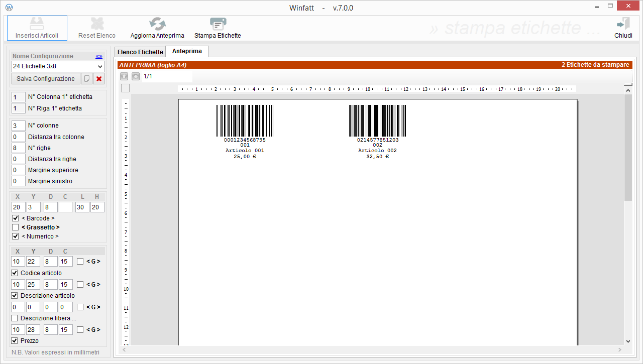
Task: Click the Stampa Etichette printer icon
Action: [218, 24]
